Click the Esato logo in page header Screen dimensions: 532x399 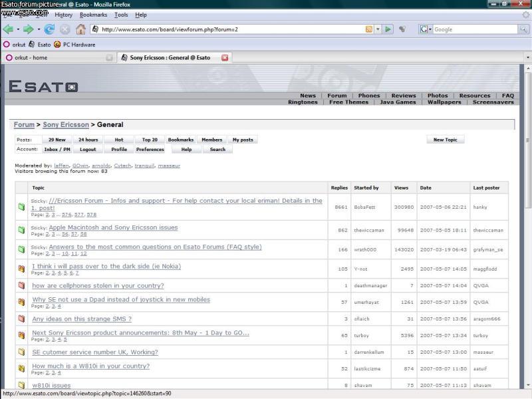pos(43,86)
